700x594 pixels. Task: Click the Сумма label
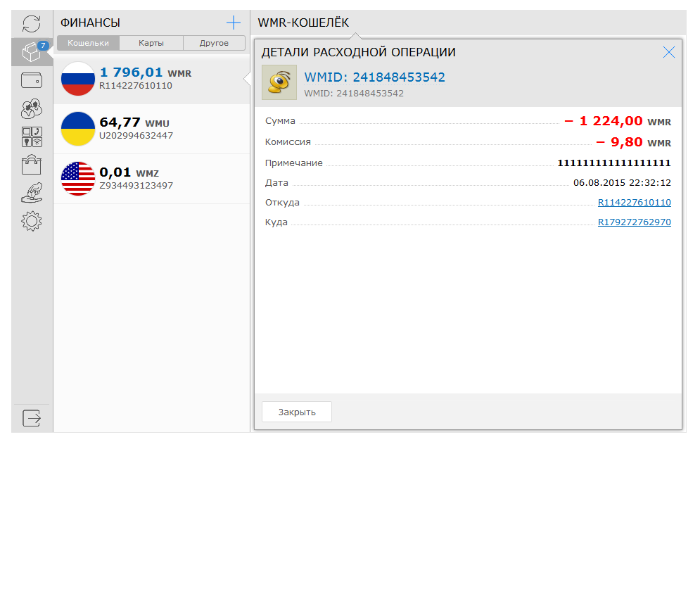(281, 121)
